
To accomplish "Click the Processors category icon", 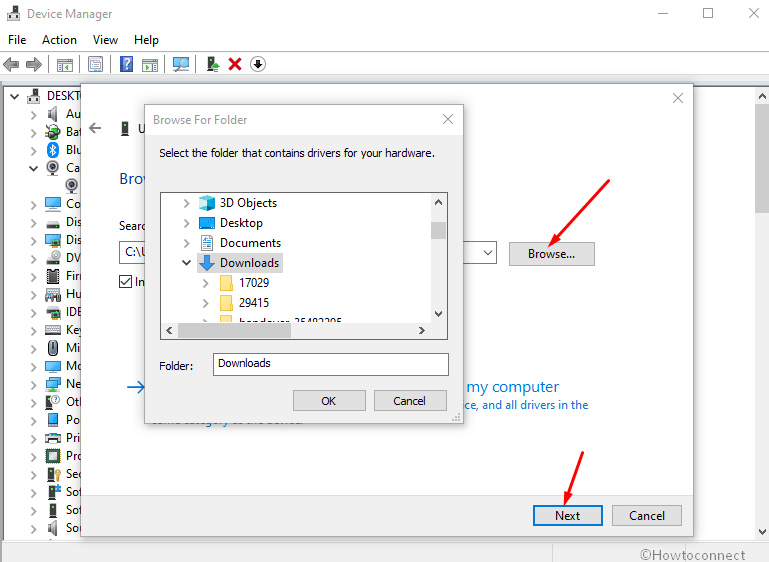I will click(53, 456).
